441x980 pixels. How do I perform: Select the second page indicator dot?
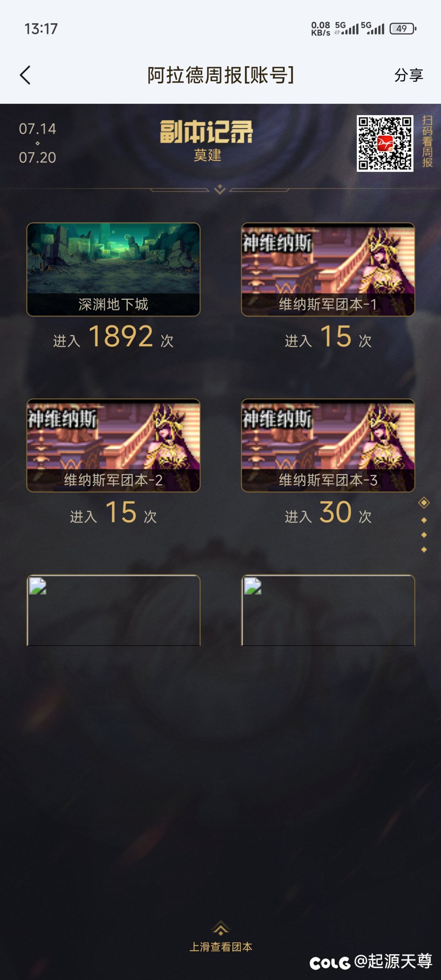point(424,520)
